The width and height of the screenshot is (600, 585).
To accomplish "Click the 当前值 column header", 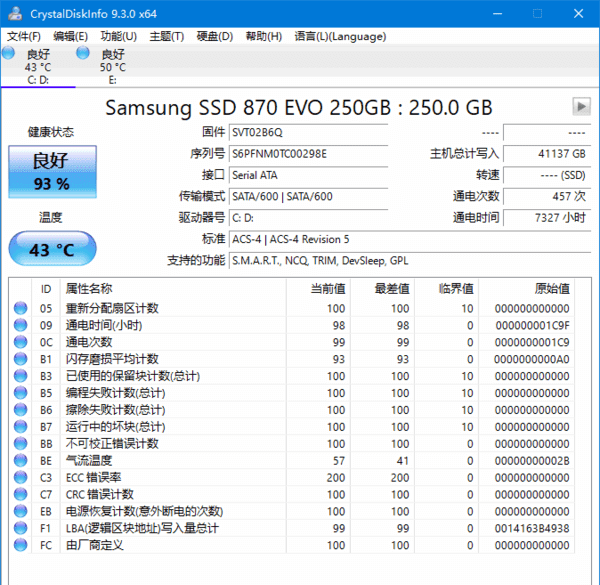I will (x=328, y=289).
